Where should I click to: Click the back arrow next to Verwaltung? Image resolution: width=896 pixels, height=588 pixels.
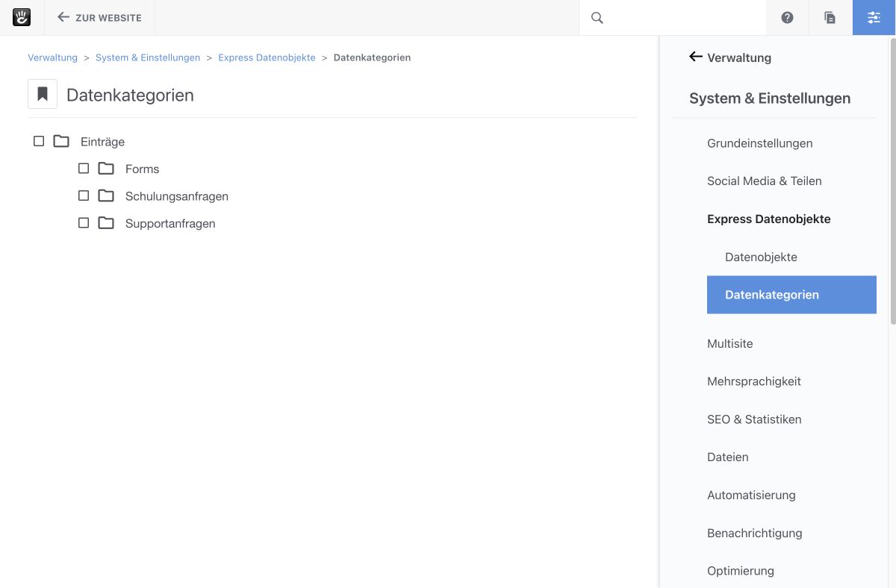tap(696, 57)
